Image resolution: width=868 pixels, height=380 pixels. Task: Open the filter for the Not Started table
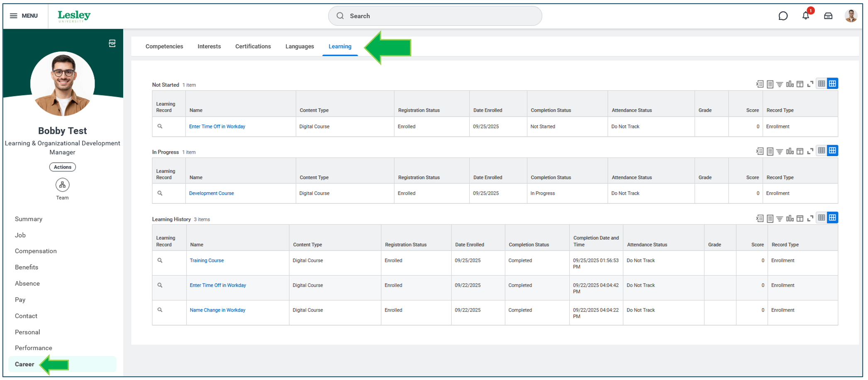[x=780, y=84]
